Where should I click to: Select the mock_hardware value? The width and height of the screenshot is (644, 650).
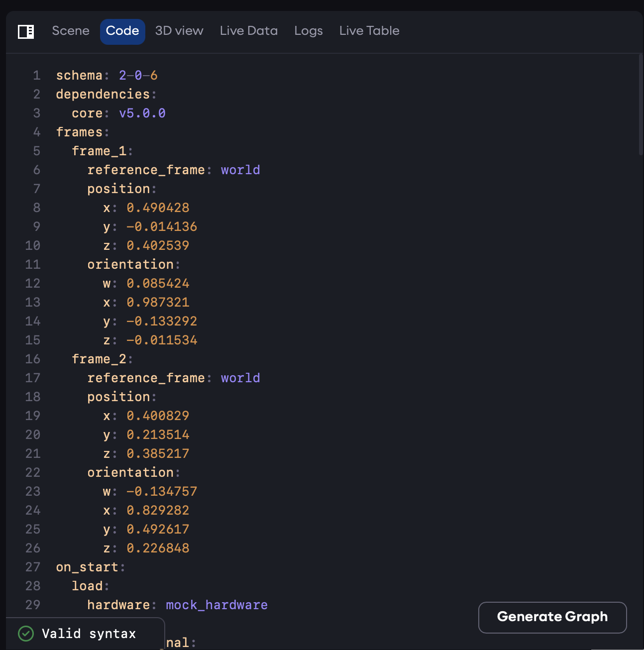[x=217, y=605]
